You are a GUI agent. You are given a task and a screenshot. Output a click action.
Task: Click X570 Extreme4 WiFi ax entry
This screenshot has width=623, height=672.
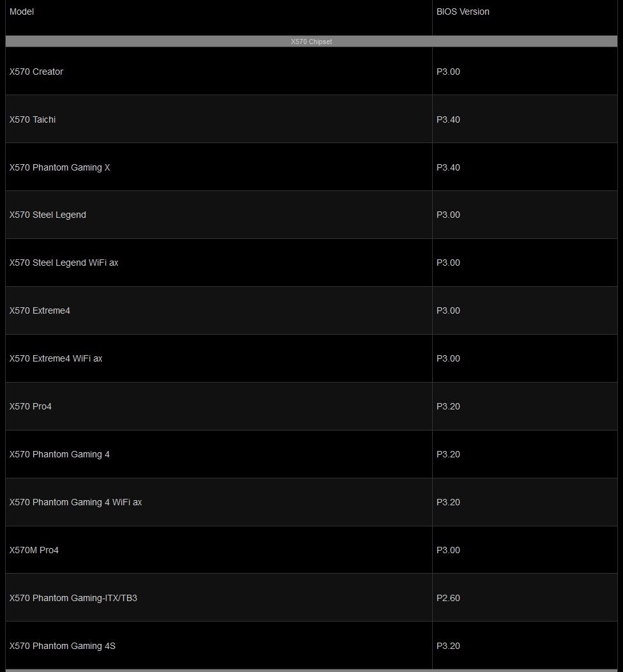(56, 358)
